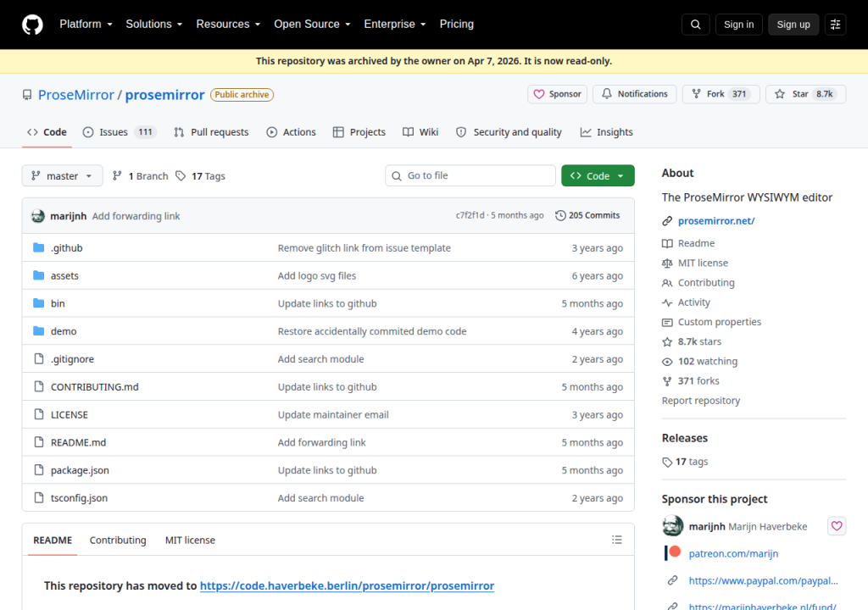Show the Contributing tab in the README panel
This screenshot has width=868, height=610.
coord(118,540)
